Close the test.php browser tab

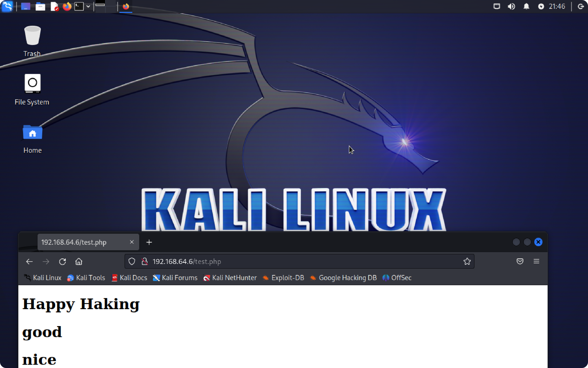tap(132, 242)
